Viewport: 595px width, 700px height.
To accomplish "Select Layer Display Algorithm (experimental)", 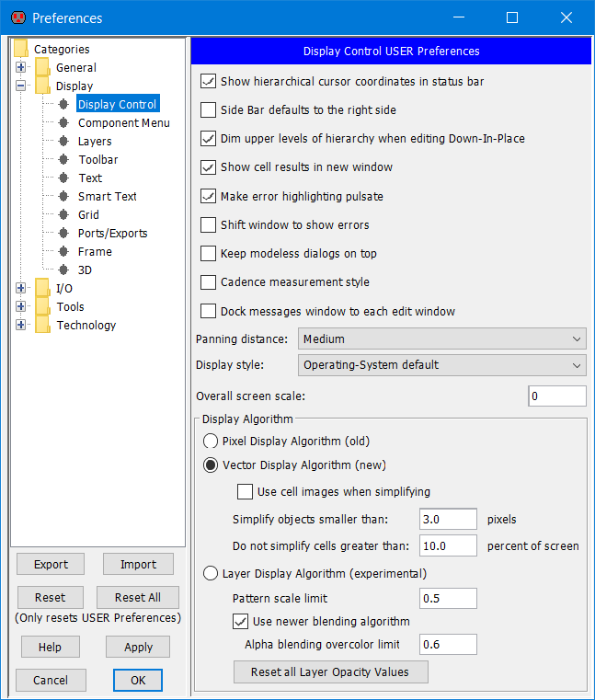I will pyautogui.click(x=211, y=573).
